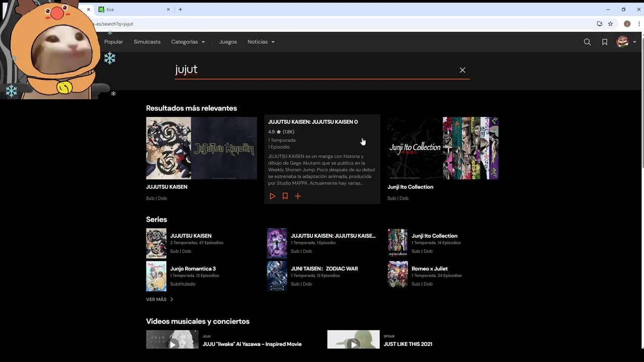
Task: Open the search magnifier icon in header
Action: [x=587, y=42]
